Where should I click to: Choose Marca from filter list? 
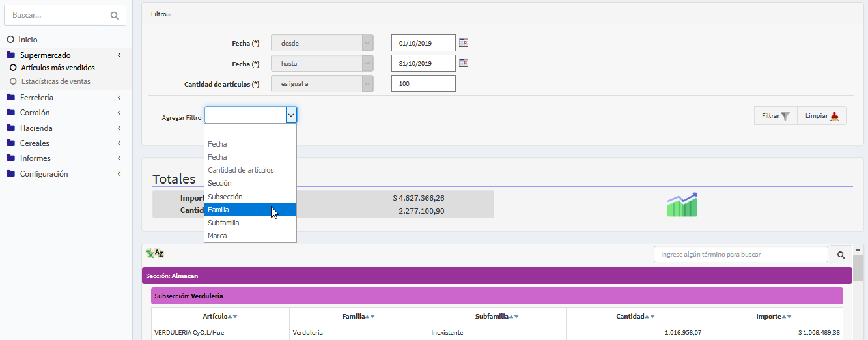click(250, 236)
